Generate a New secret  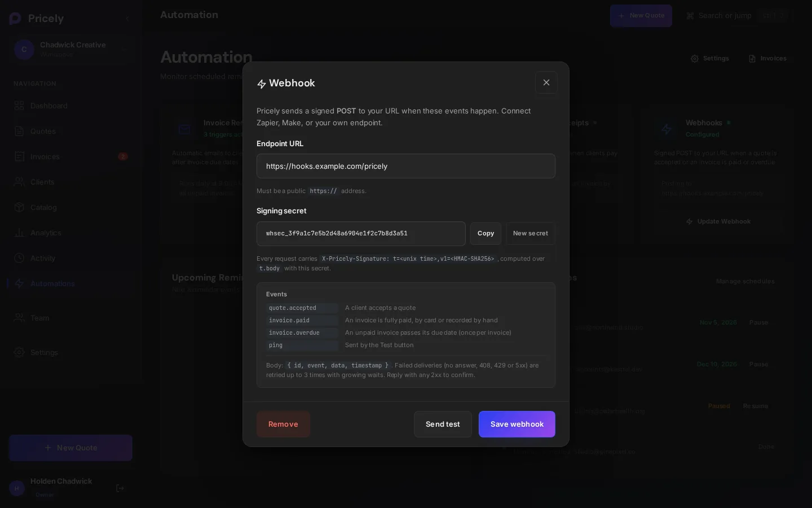tap(531, 234)
